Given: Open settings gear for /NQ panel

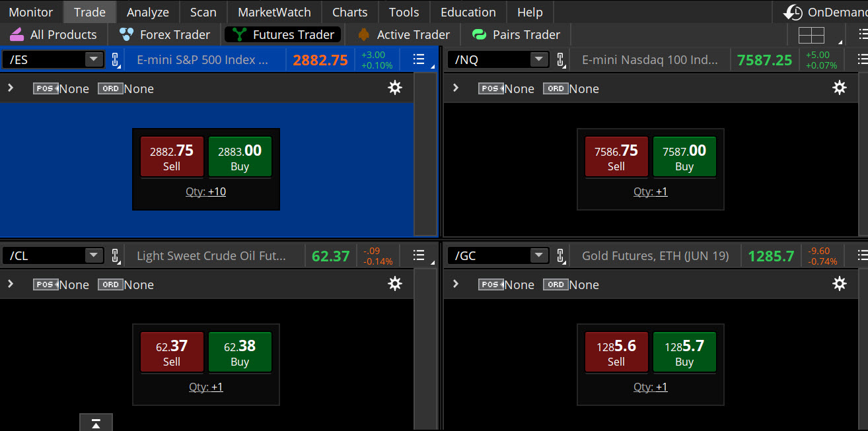Looking at the screenshot, I should point(839,87).
